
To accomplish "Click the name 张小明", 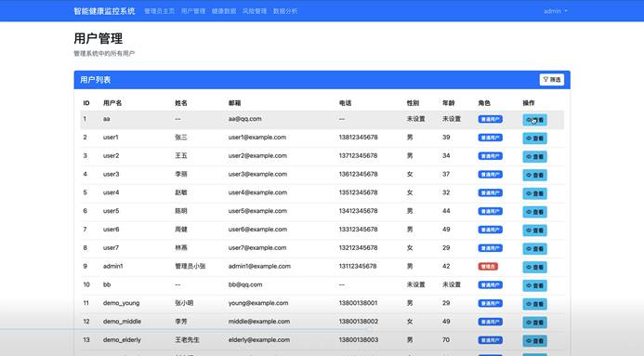I will click(x=184, y=303).
